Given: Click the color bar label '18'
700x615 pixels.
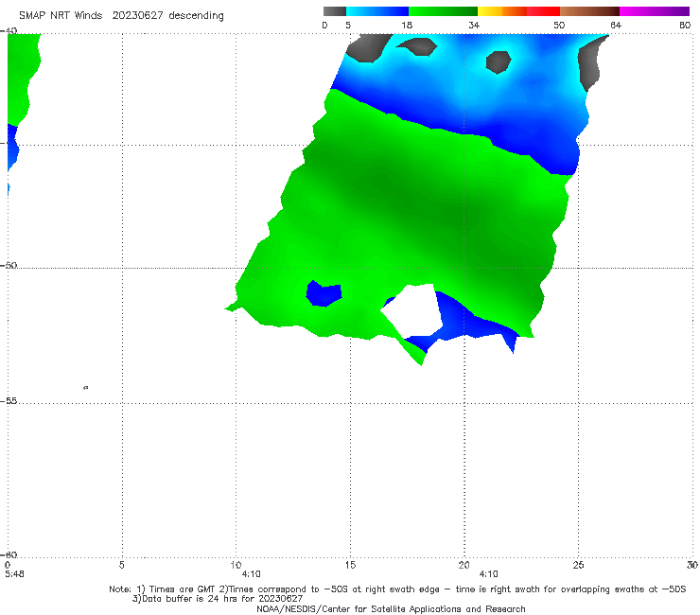Looking at the screenshot, I should (407, 25).
